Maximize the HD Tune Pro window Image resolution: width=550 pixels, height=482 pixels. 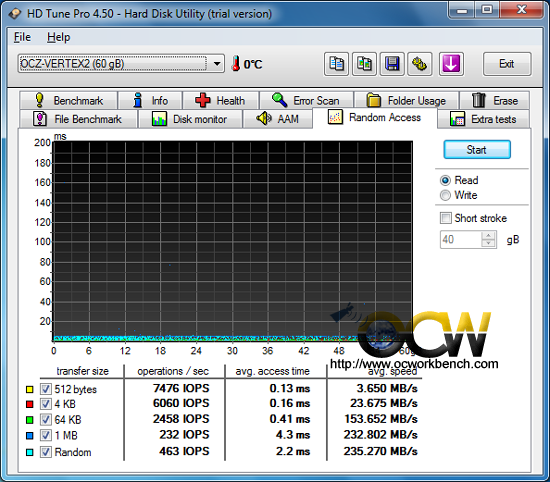487,10
